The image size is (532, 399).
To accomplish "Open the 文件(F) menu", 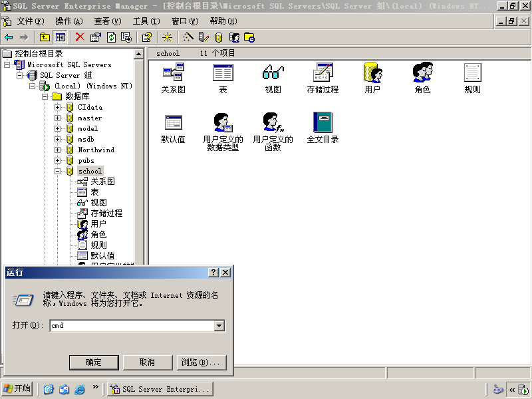I will pyautogui.click(x=31, y=21).
